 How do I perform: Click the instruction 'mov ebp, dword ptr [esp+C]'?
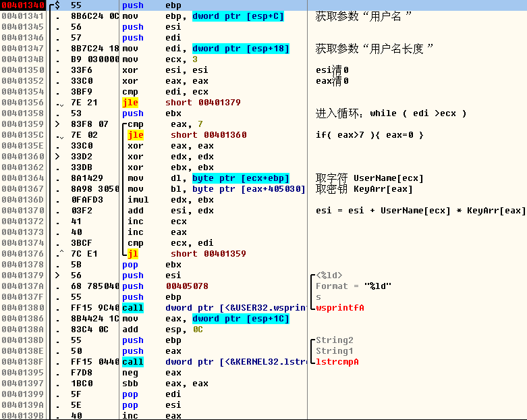(203, 16)
